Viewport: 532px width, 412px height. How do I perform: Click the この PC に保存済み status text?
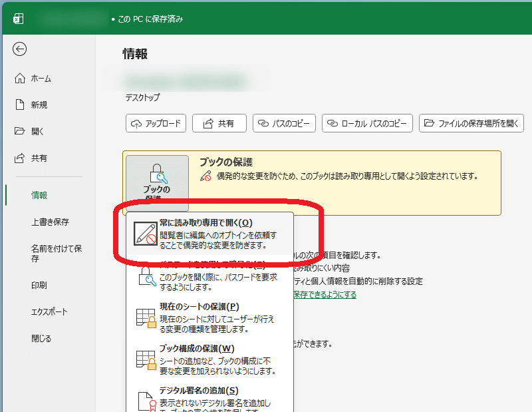pos(150,19)
